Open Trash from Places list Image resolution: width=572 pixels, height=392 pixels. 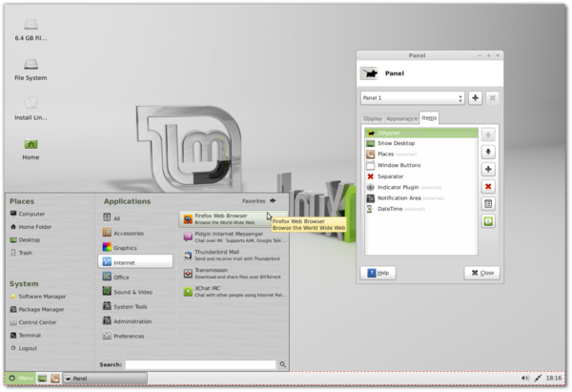[22, 253]
